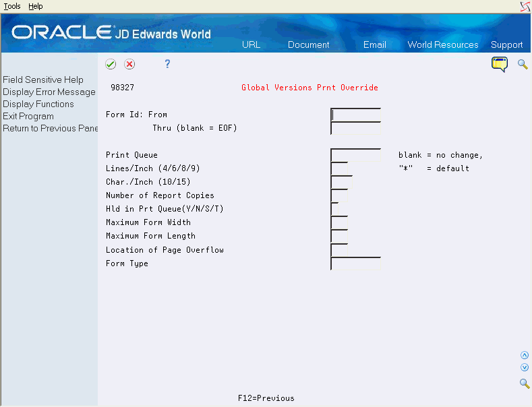Open the blue question mark help icon
This screenshot has width=532, height=407.
pos(167,64)
